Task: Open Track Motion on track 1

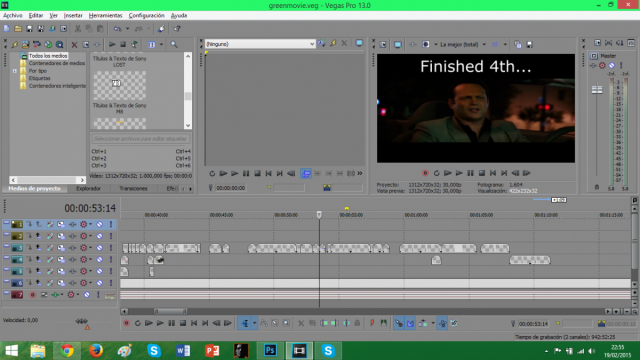Action: click(x=61, y=224)
